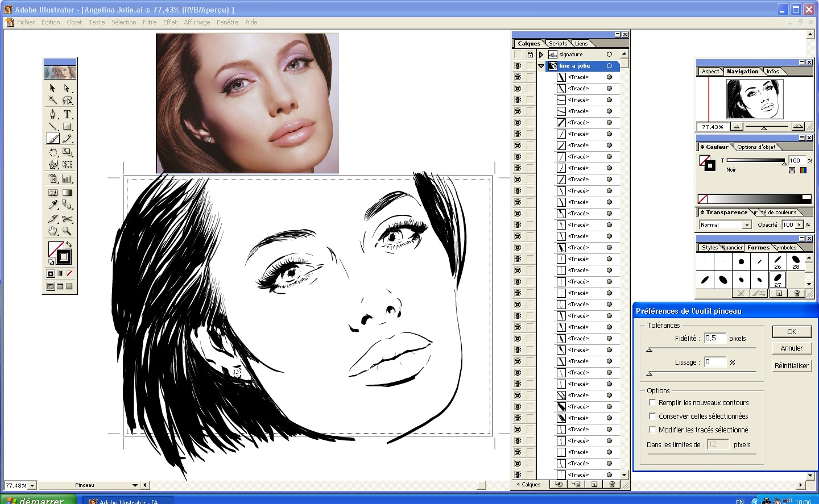Unlock the signature layer padlock
Image resolution: width=819 pixels, height=504 pixels.
tap(530, 55)
